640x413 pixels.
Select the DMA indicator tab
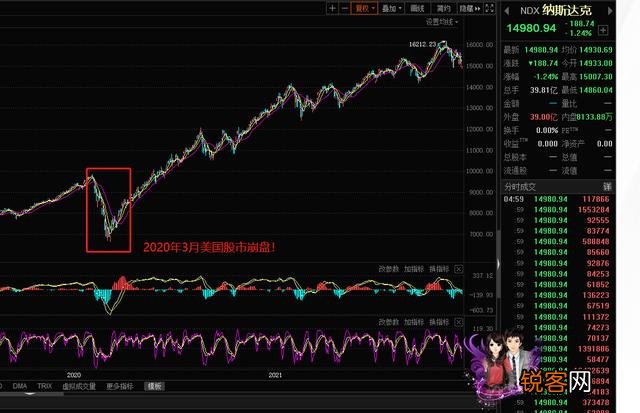(20, 386)
